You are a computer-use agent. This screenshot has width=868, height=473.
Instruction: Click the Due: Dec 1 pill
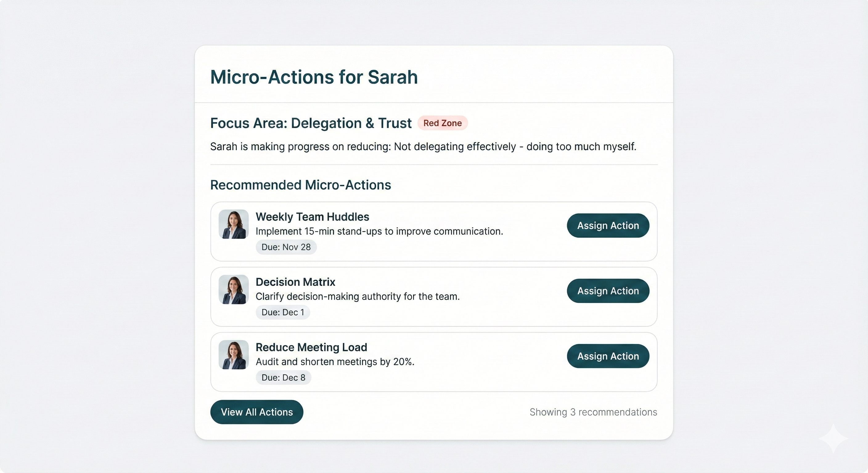coord(283,312)
